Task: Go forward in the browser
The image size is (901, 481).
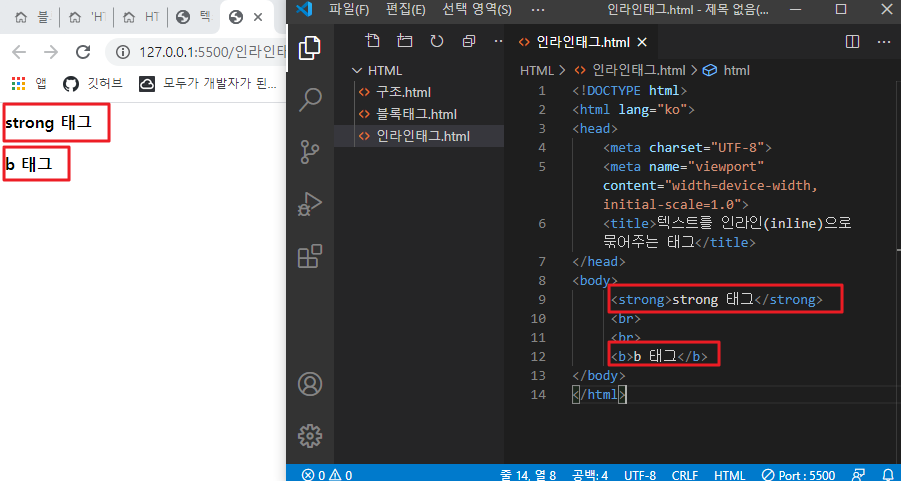Action: pyautogui.click(x=51, y=52)
